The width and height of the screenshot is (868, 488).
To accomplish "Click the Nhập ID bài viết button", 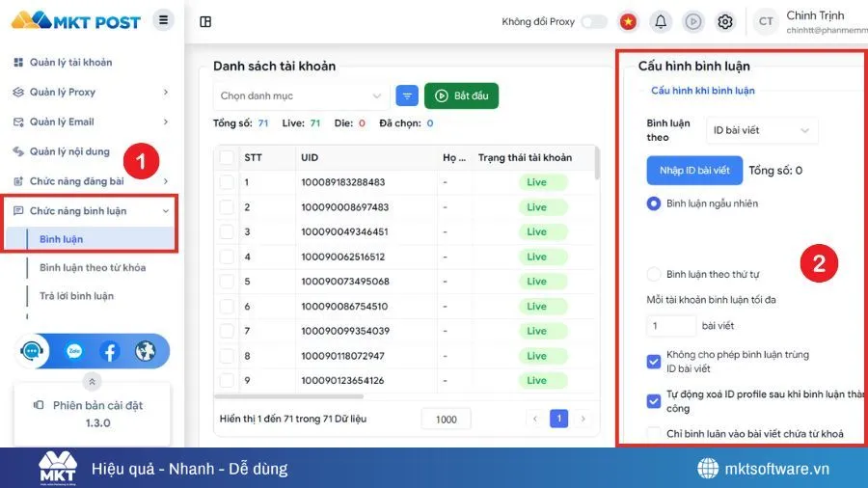I will pyautogui.click(x=694, y=171).
